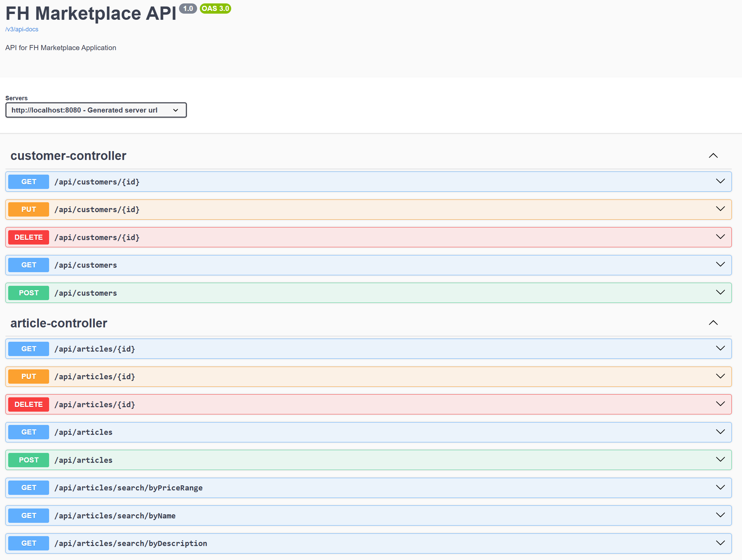The image size is (742, 560).
Task: Click GET badge for /api/articles/{id}
Action: pos(29,349)
